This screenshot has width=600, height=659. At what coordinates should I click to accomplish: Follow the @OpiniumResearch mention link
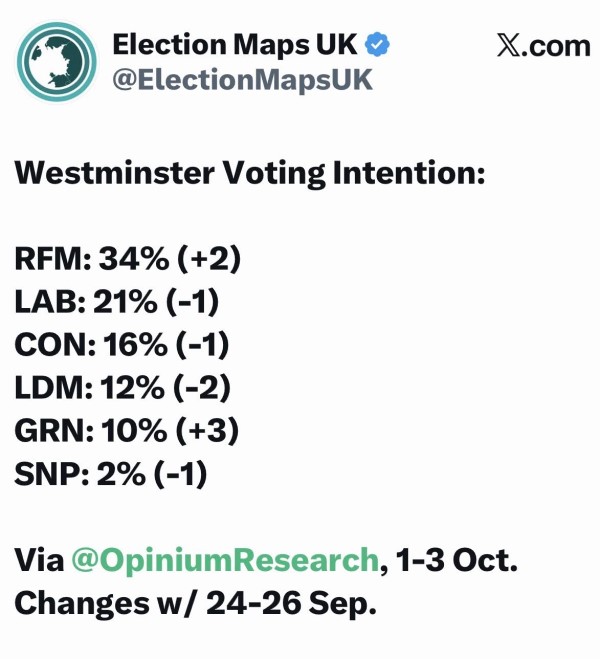pyautogui.click(x=226, y=561)
